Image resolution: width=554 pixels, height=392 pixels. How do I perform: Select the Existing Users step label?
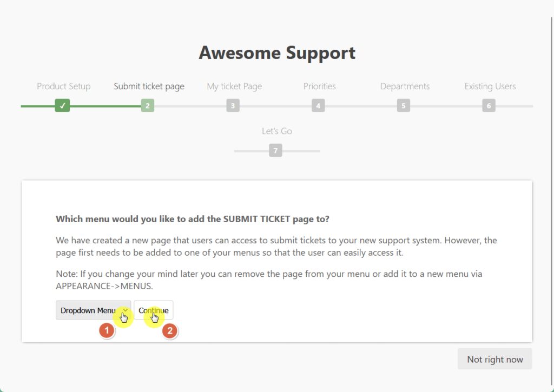click(490, 86)
